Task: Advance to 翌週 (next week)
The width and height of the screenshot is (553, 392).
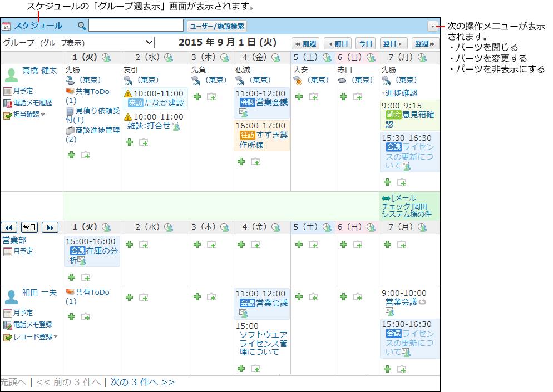Action: point(426,43)
